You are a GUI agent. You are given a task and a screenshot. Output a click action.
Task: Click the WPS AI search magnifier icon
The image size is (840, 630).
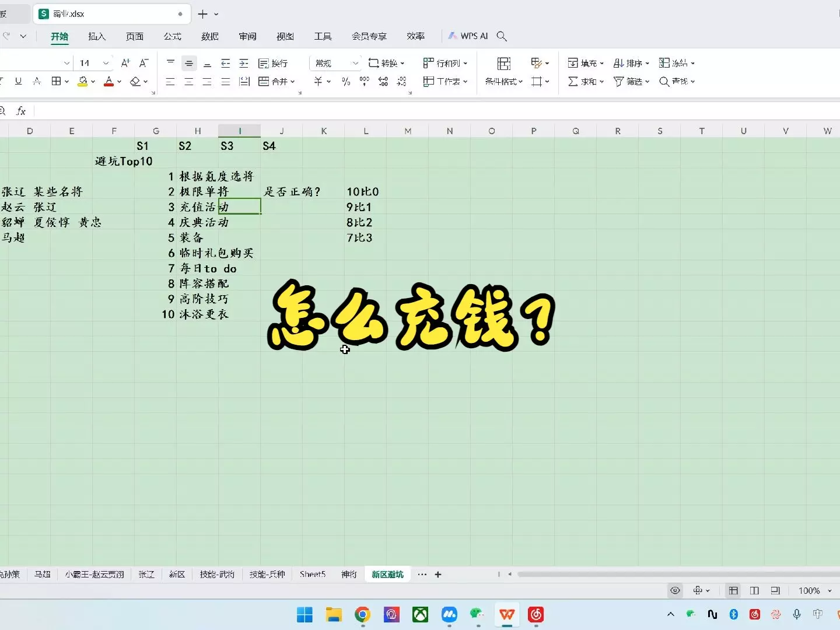[x=502, y=36]
